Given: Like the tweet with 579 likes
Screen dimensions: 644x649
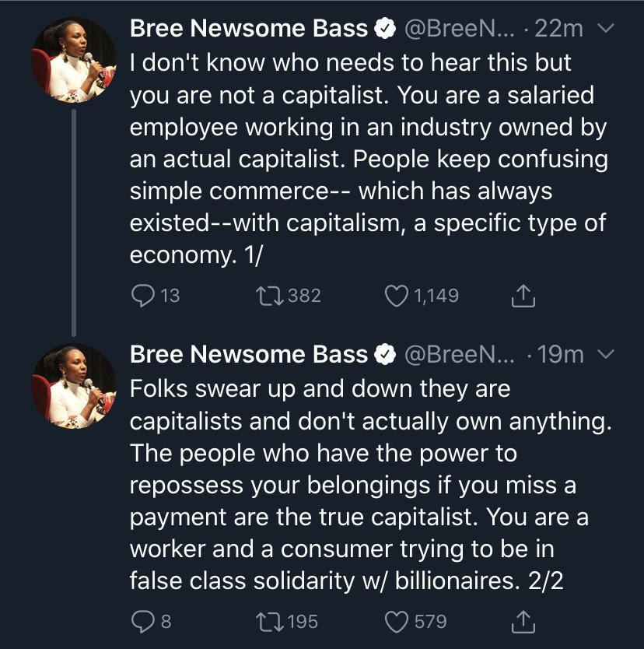Looking at the screenshot, I should (x=397, y=621).
